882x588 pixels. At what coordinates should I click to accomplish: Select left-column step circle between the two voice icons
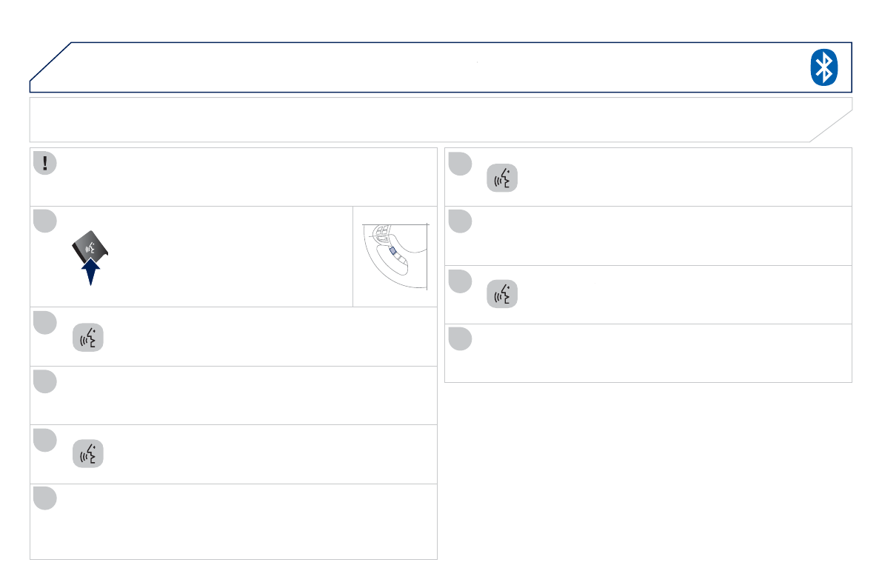[45, 382]
